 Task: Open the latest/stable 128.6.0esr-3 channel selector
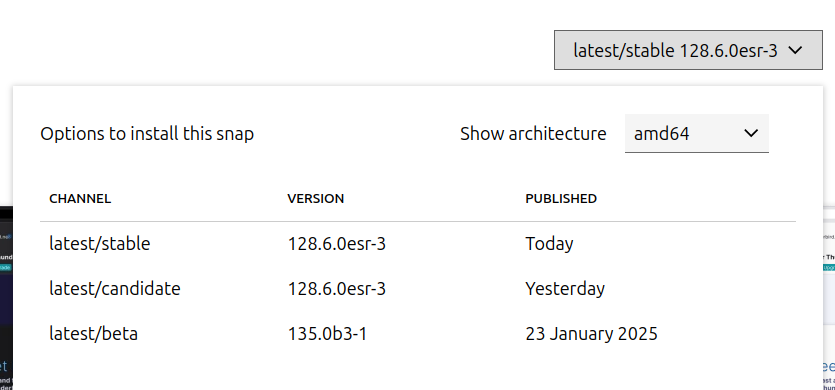688,50
